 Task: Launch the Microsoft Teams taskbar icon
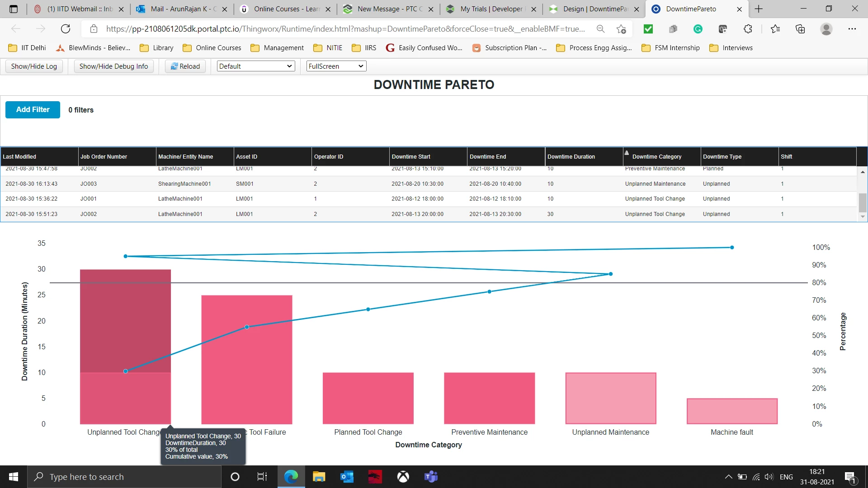coord(431,477)
